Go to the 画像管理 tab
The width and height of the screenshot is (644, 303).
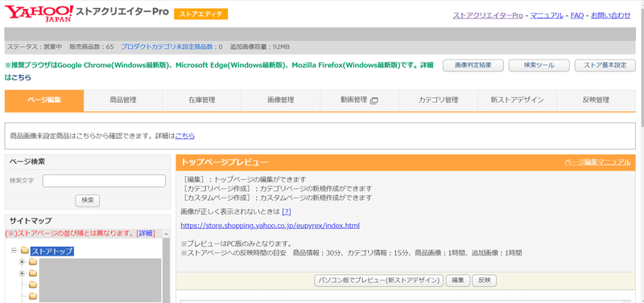[280, 100]
